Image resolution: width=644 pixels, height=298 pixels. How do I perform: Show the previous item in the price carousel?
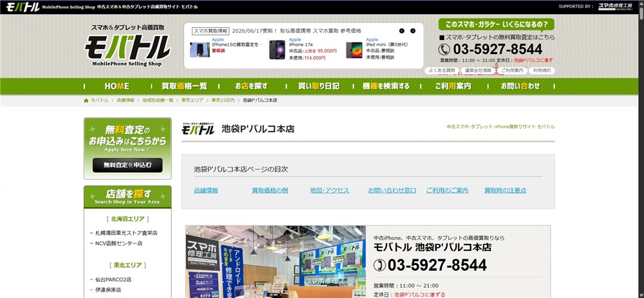(402, 31)
